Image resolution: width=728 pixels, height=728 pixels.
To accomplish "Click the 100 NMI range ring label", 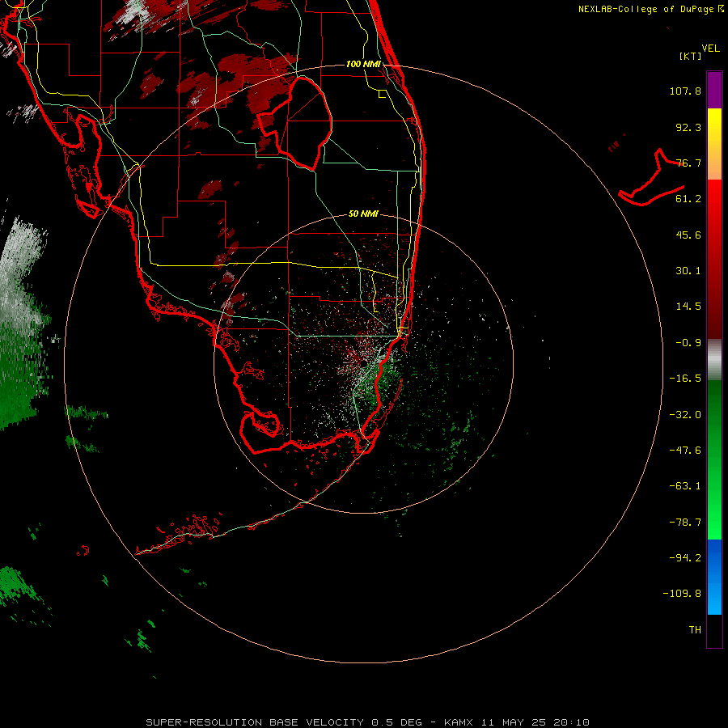I will [x=363, y=64].
